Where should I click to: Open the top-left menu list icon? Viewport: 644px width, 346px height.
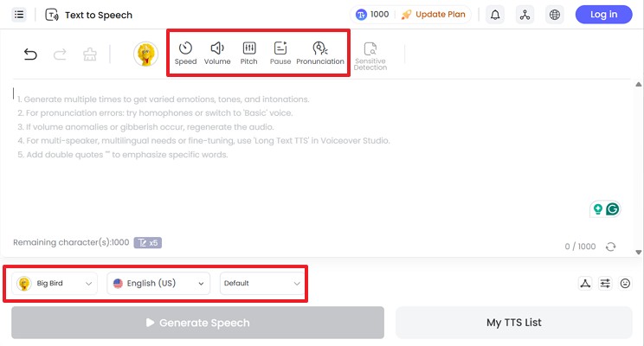[x=19, y=15]
